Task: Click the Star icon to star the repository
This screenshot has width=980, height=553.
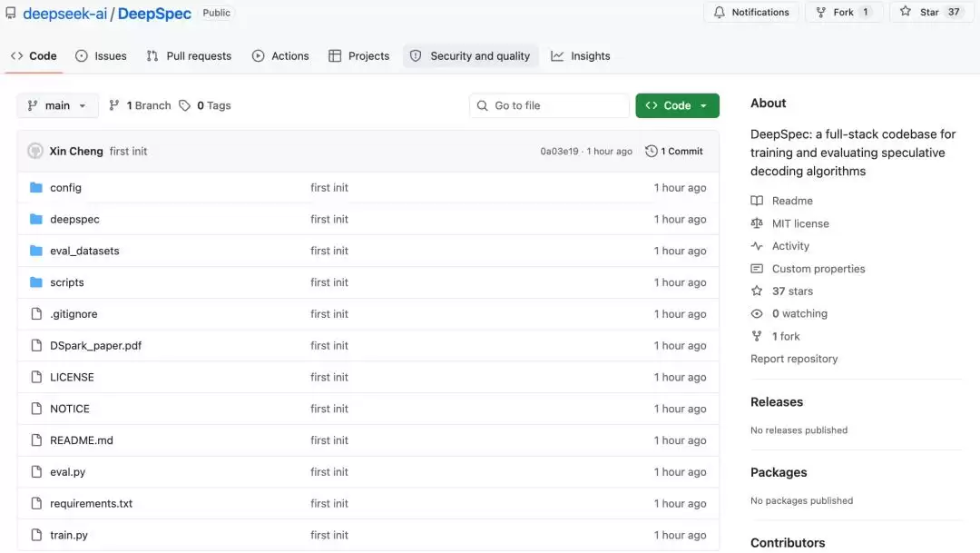Action: click(905, 11)
